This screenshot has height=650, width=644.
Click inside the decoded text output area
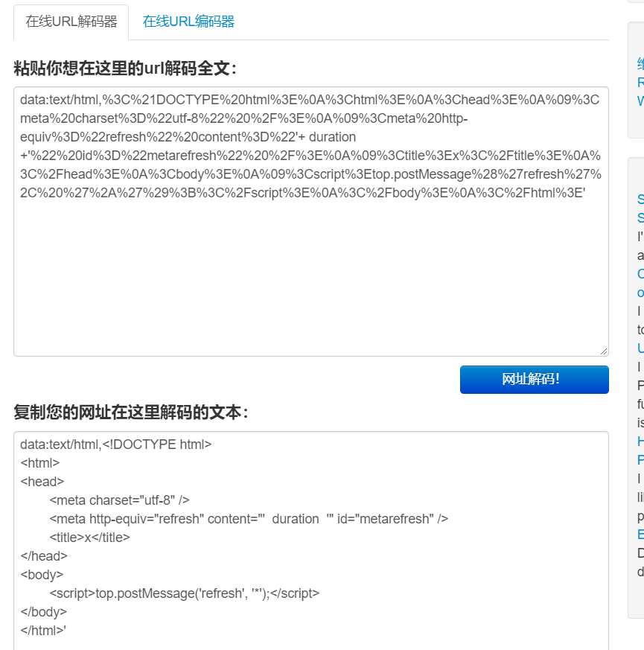tap(311, 541)
